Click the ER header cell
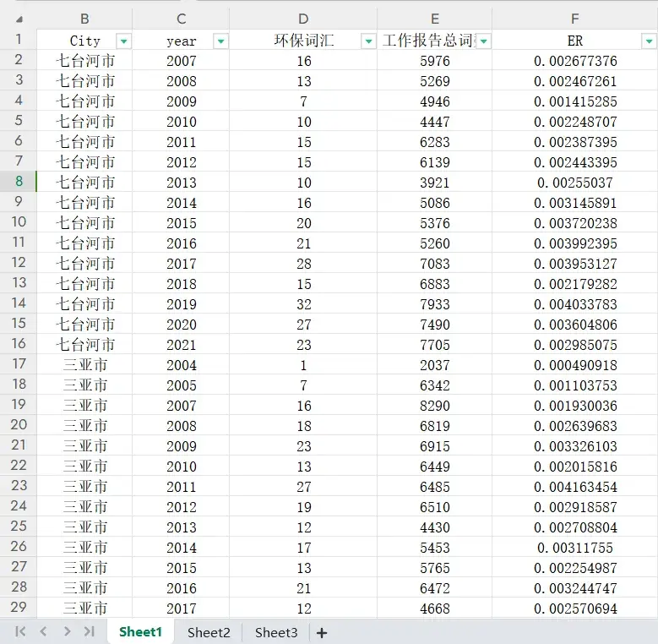Viewport: 658px width, 644px height. pos(575,41)
